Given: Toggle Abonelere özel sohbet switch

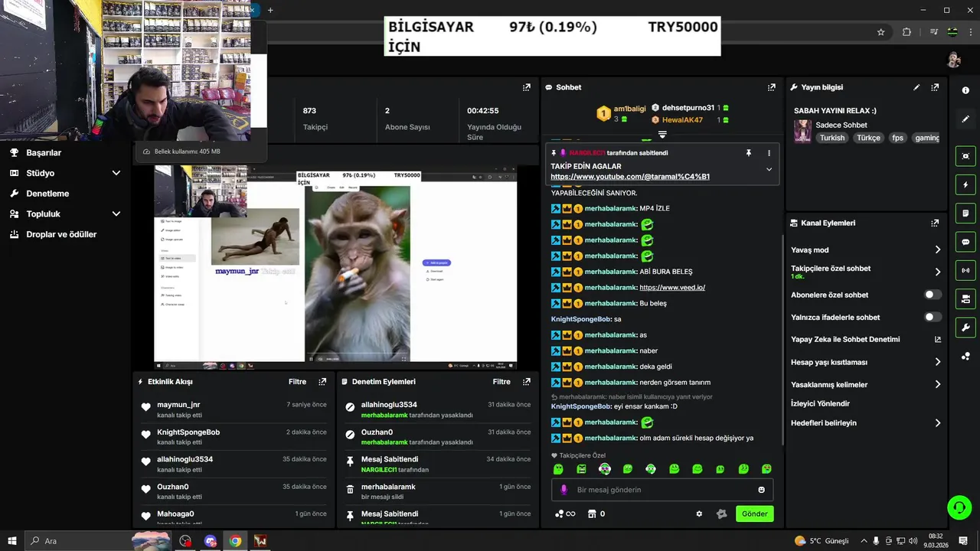Looking at the screenshot, I should click(933, 295).
